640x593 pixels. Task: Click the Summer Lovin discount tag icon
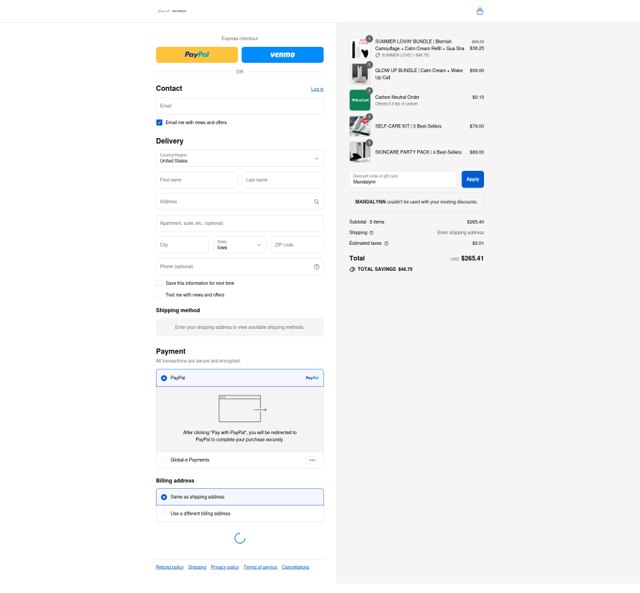378,55
